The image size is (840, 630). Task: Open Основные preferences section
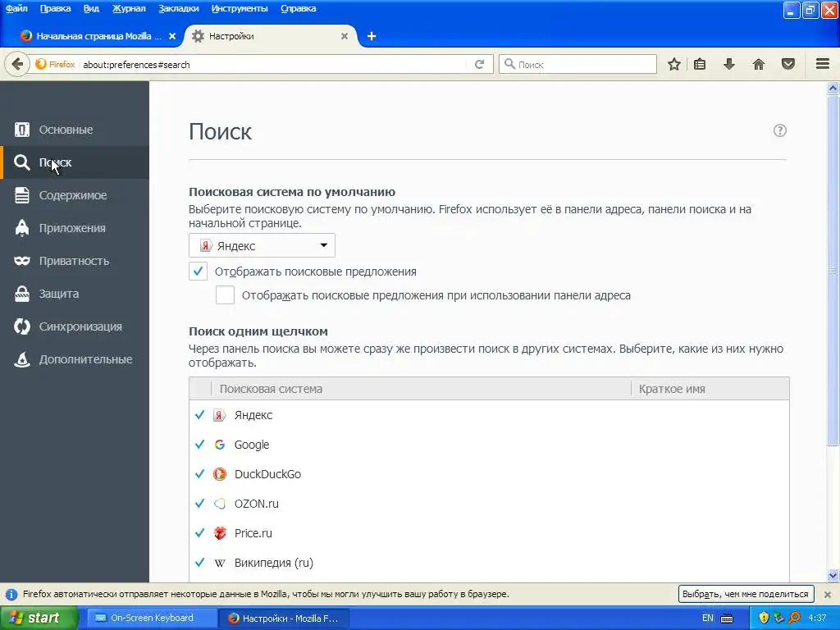point(75,130)
